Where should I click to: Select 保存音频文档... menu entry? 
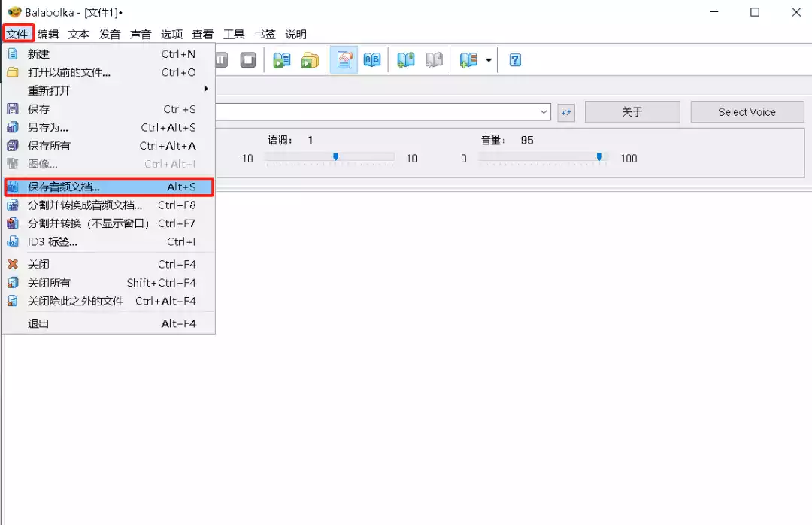click(108, 187)
